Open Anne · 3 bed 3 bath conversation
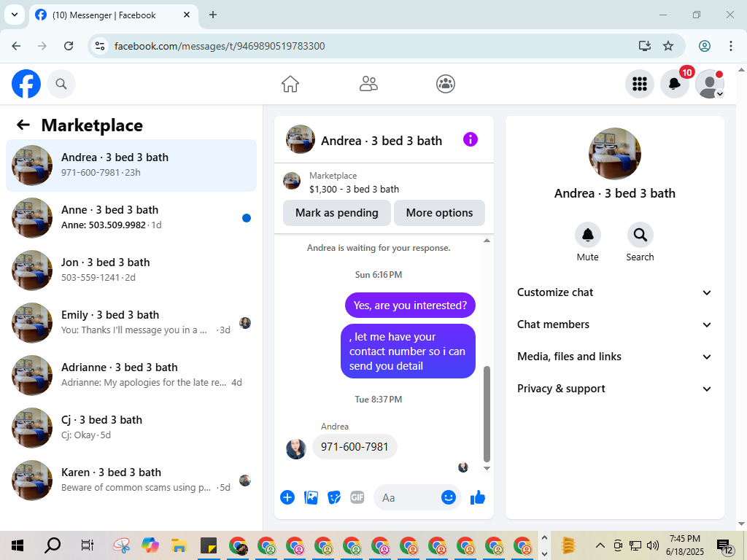747x560 pixels. [131, 217]
